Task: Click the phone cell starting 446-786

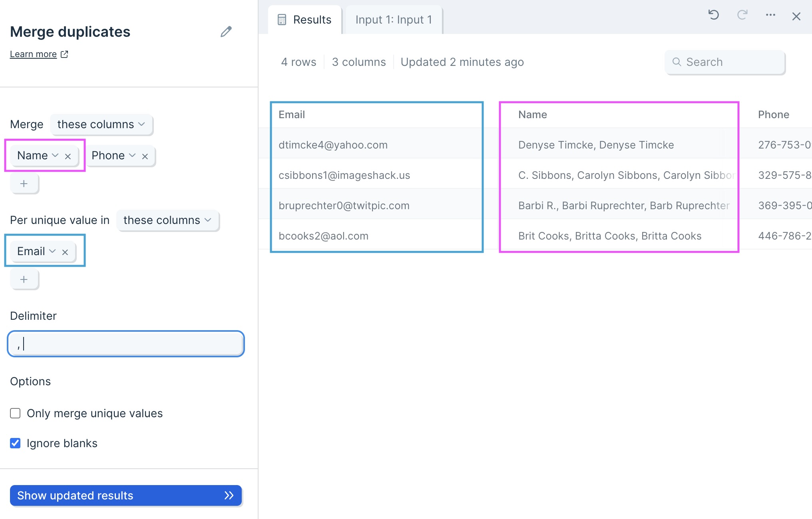Action: pos(785,236)
